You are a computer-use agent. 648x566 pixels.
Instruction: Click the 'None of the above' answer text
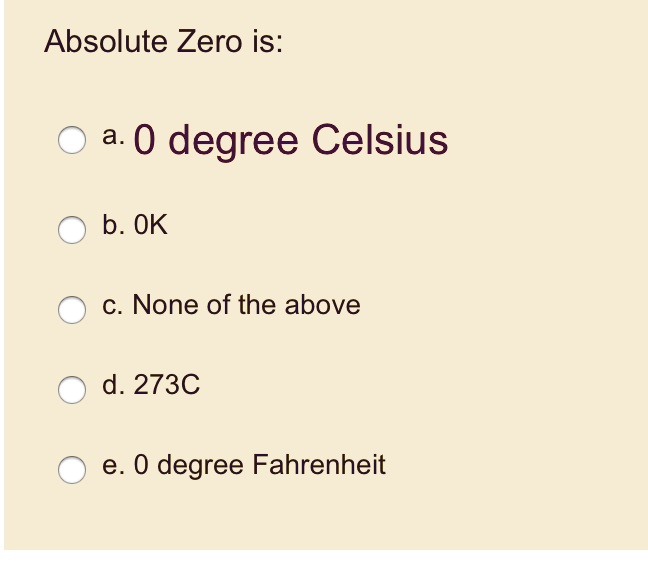pyautogui.click(x=246, y=305)
